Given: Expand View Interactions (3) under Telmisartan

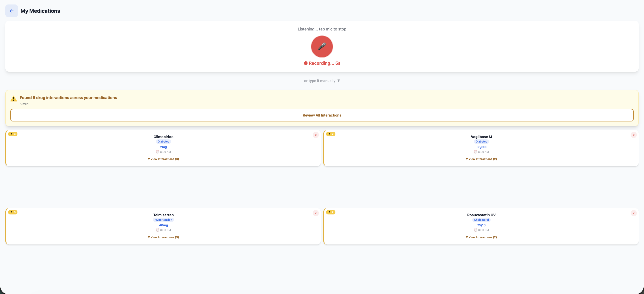Looking at the screenshot, I should (163, 237).
